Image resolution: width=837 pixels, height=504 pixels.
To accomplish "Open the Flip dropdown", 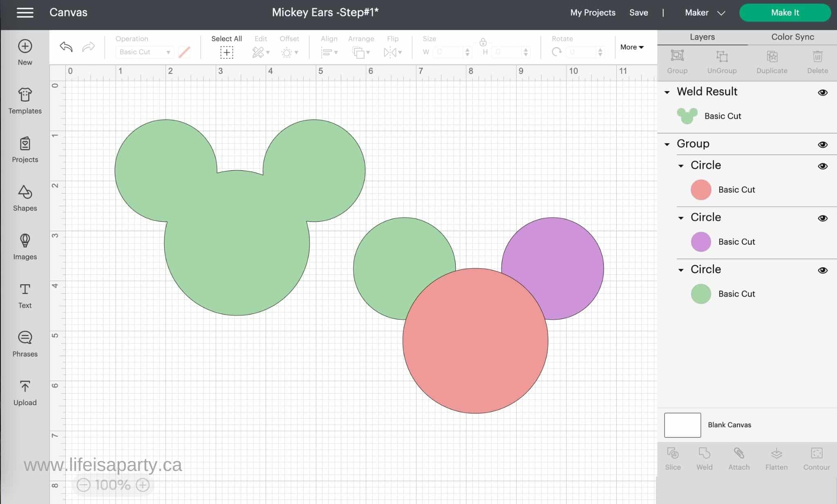I will (392, 52).
